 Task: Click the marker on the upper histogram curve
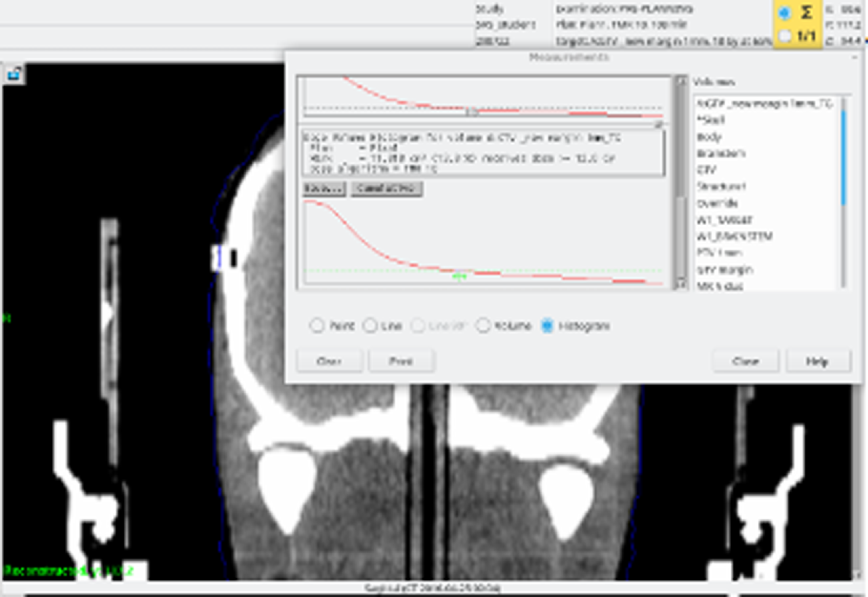tap(472, 112)
